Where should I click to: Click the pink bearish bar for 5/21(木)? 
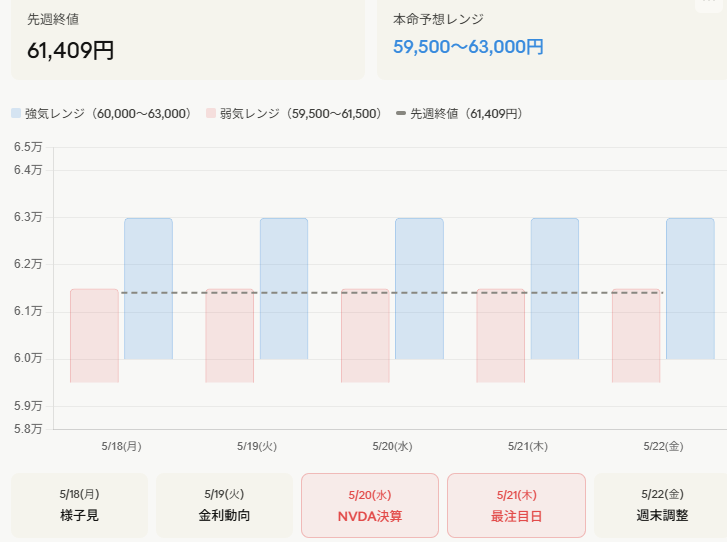tap(501, 336)
